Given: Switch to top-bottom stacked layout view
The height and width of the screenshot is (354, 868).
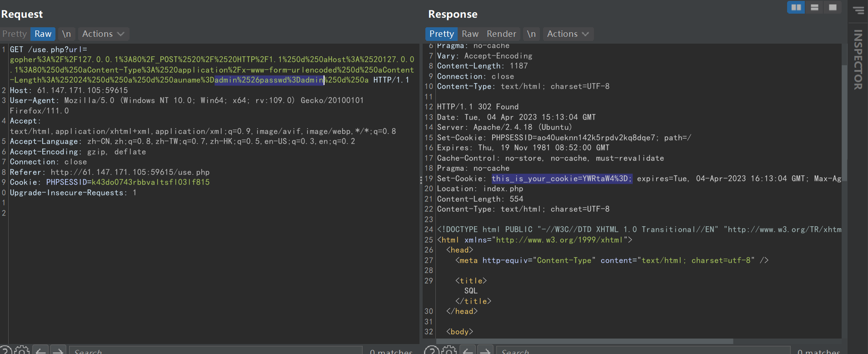Looking at the screenshot, I should click(x=814, y=7).
